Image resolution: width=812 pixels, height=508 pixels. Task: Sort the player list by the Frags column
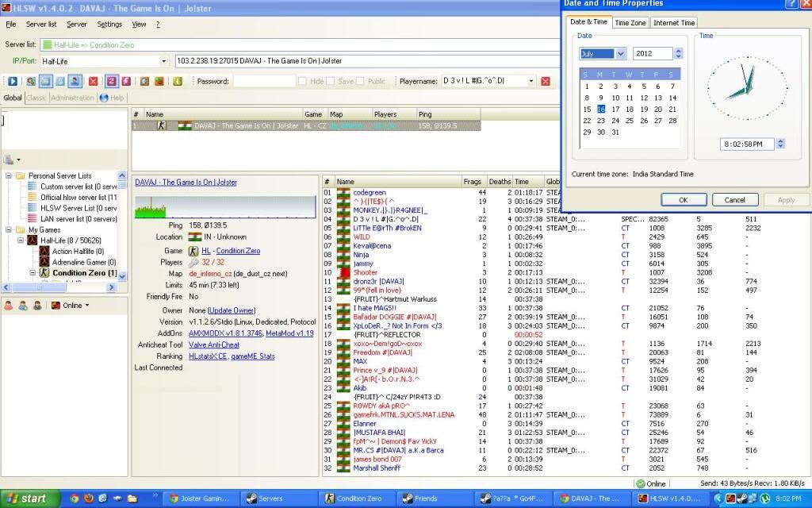point(472,182)
